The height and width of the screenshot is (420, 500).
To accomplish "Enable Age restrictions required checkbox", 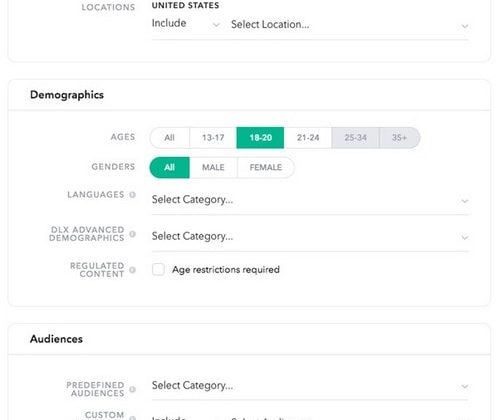I will (x=158, y=269).
